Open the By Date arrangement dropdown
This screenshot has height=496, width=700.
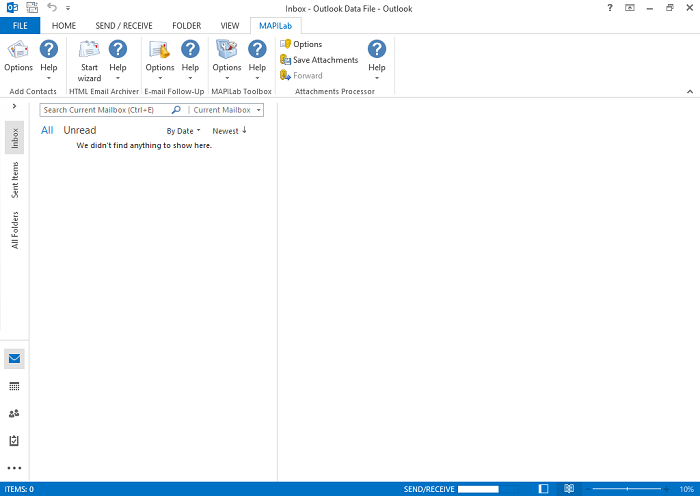183,131
